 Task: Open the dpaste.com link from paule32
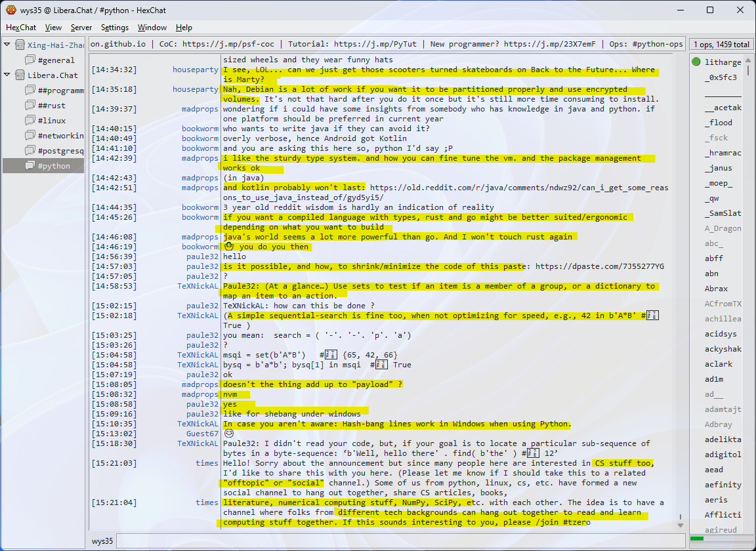(x=600, y=266)
